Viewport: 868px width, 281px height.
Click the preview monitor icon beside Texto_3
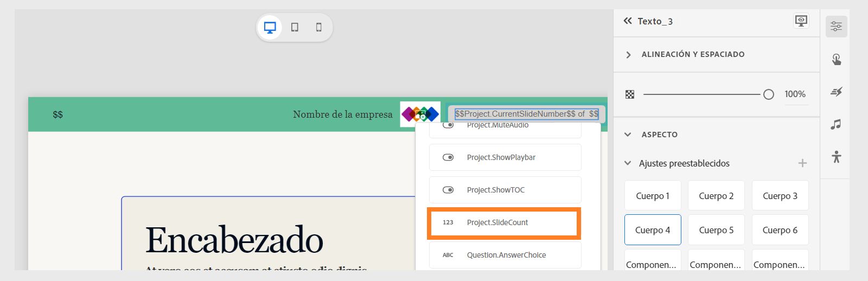801,21
